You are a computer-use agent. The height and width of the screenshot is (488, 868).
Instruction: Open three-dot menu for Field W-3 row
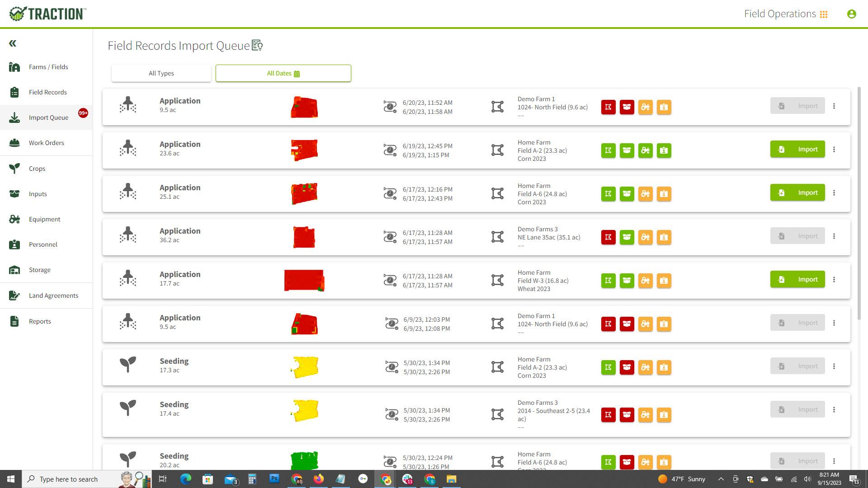click(834, 280)
